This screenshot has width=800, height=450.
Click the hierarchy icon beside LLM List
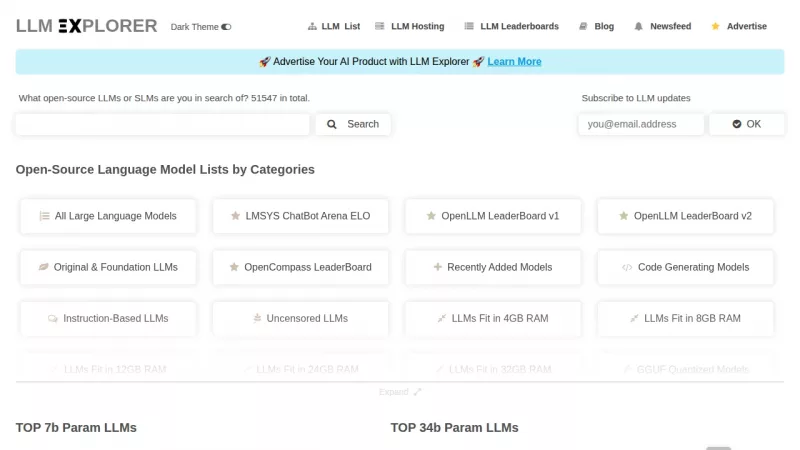pos(312,26)
